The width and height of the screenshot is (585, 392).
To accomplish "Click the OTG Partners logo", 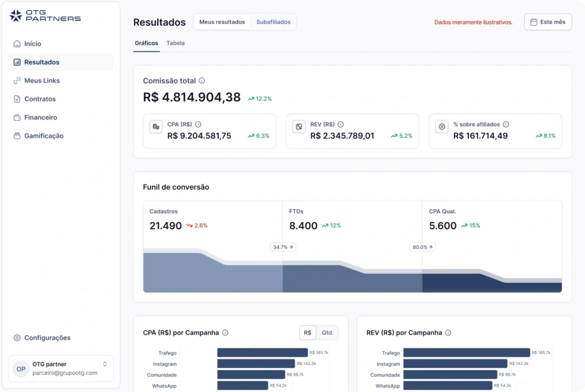I will [45, 16].
